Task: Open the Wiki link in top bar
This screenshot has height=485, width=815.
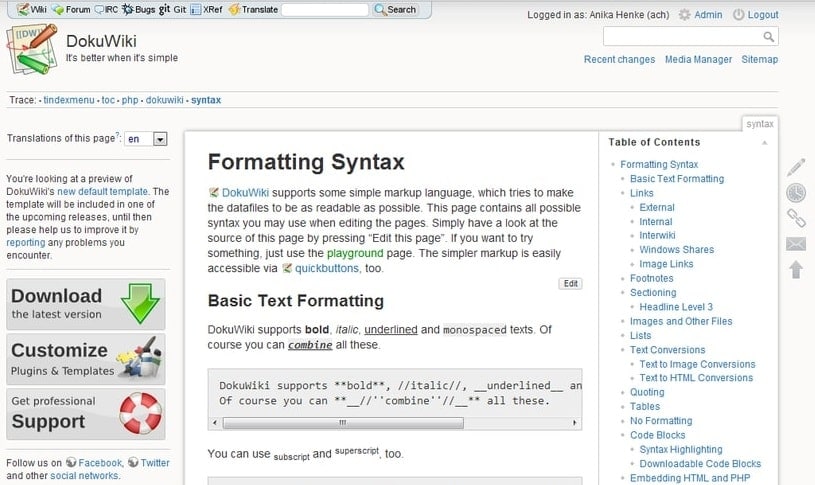Action: pyautogui.click(x=32, y=9)
